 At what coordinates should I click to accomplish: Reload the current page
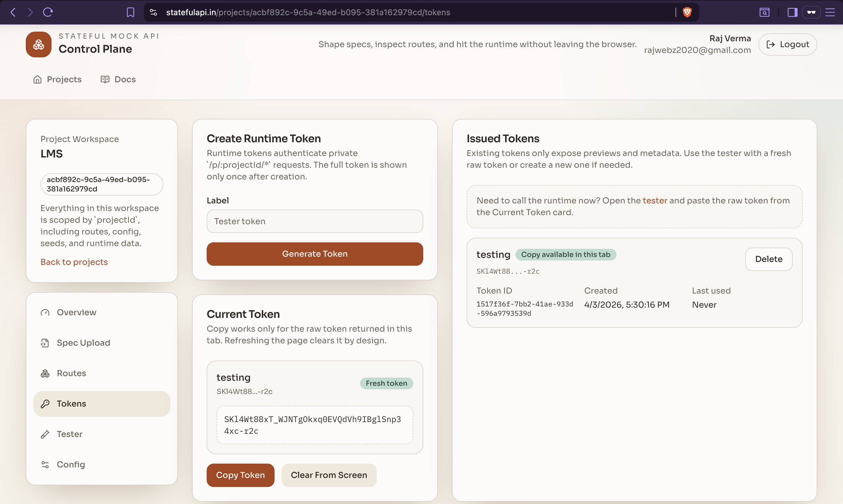pos(47,12)
